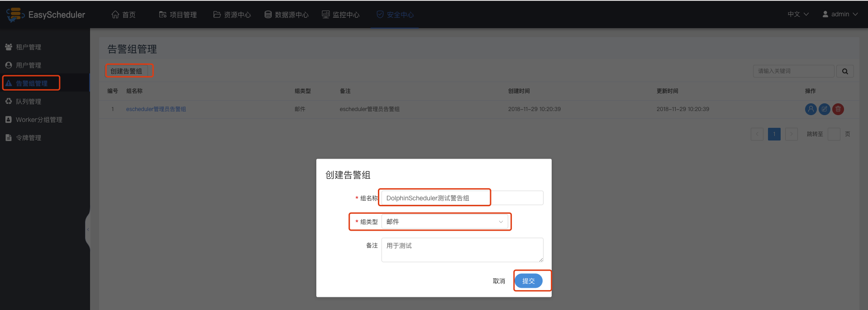868x310 pixels.
Task: Click the 创建告警组 button
Action: [127, 71]
